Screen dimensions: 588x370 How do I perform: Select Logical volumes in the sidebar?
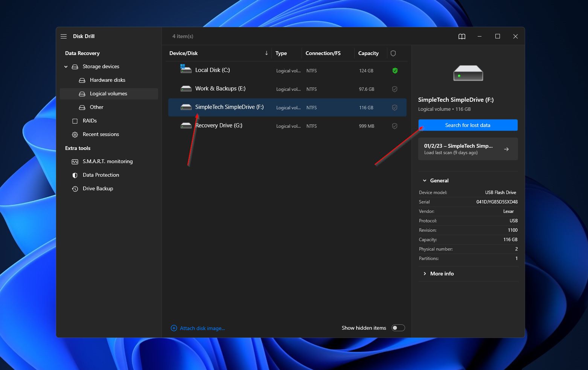(x=108, y=93)
